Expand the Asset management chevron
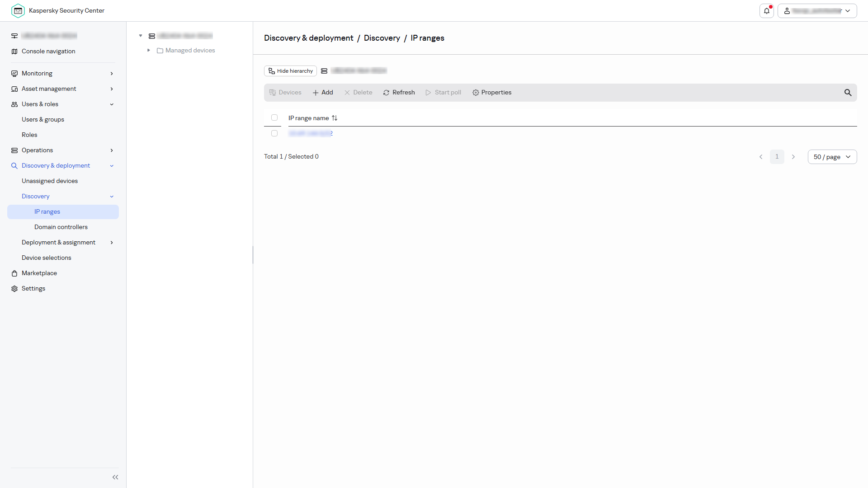Viewport: 868px width, 488px height. [112, 89]
